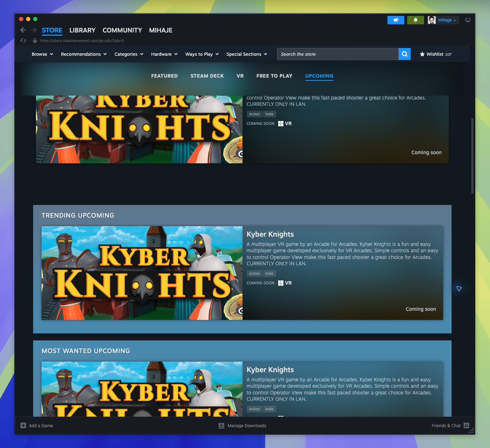Open Kyber Knights title in Most Wanted Upcoming
Screen dimensions: 490x448
(x=270, y=370)
